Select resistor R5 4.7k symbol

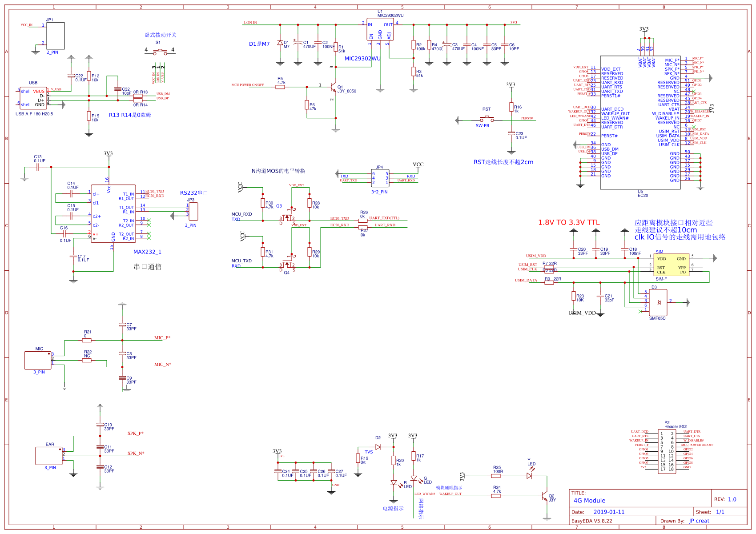(x=280, y=87)
